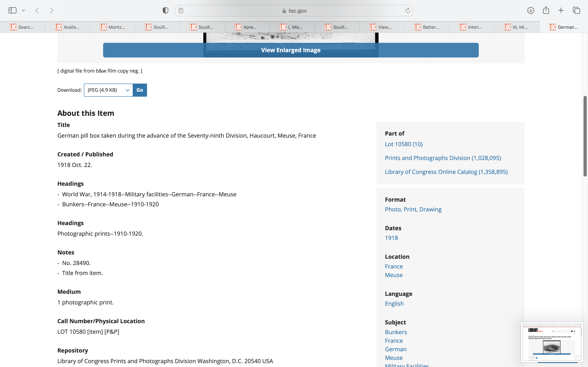Image resolution: width=588 pixels, height=367 pixels.
Task: Go back with the back arrow
Action: [37, 10]
